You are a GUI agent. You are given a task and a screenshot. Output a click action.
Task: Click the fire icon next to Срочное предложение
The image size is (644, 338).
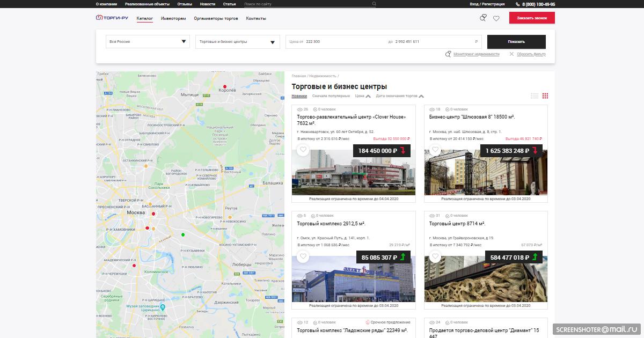(x=368, y=322)
